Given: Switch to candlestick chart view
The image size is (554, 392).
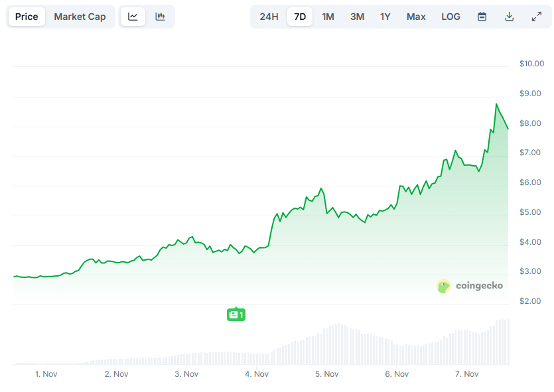Looking at the screenshot, I should (160, 17).
